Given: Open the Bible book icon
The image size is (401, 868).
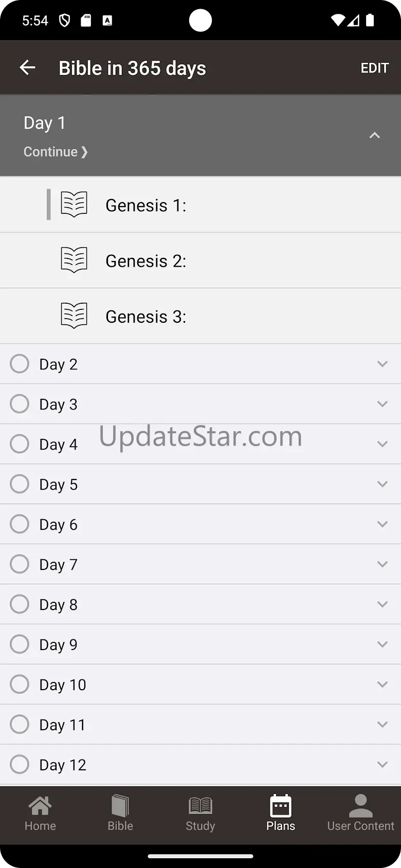Looking at the screenshot, I should [120, 805].
